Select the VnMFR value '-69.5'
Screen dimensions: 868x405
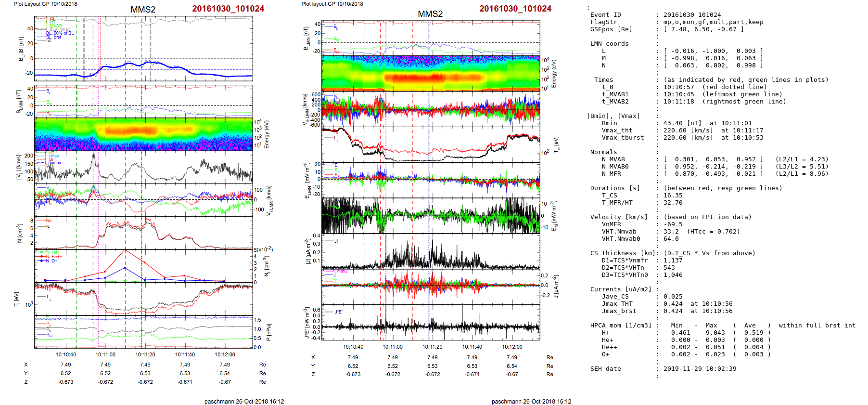coord(673,224)
